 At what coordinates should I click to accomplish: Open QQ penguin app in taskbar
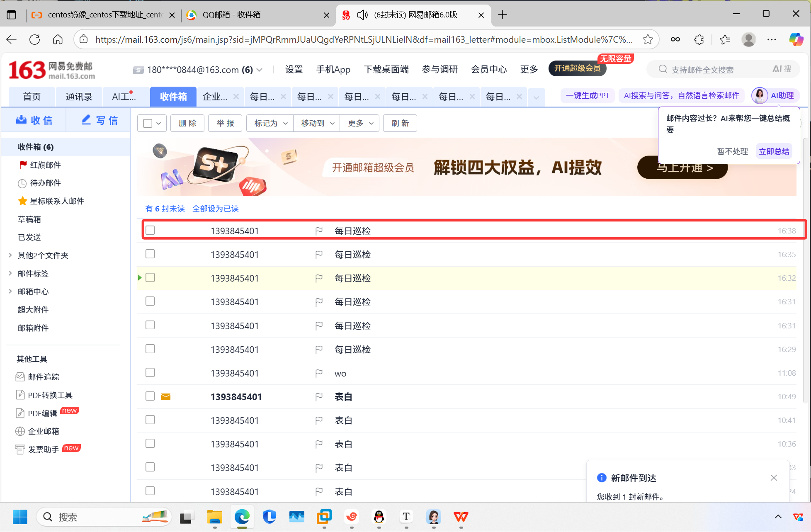point(379,517)
